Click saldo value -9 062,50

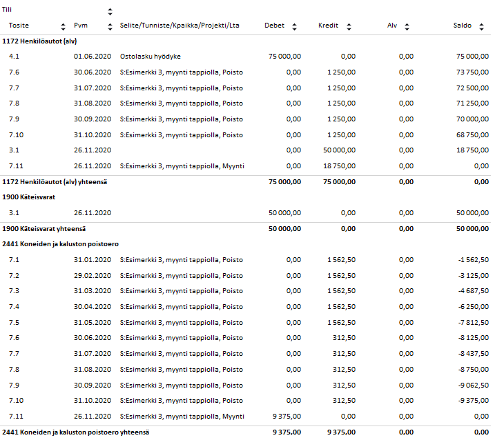(x=474, y=385)
